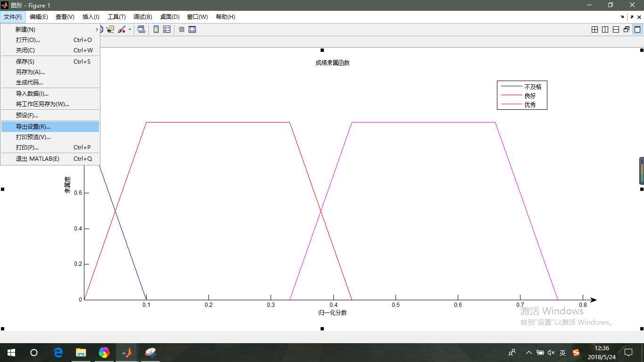Open the Windows Start menu
The height and width of the screenshot is (362, 644).
(11, 353)
